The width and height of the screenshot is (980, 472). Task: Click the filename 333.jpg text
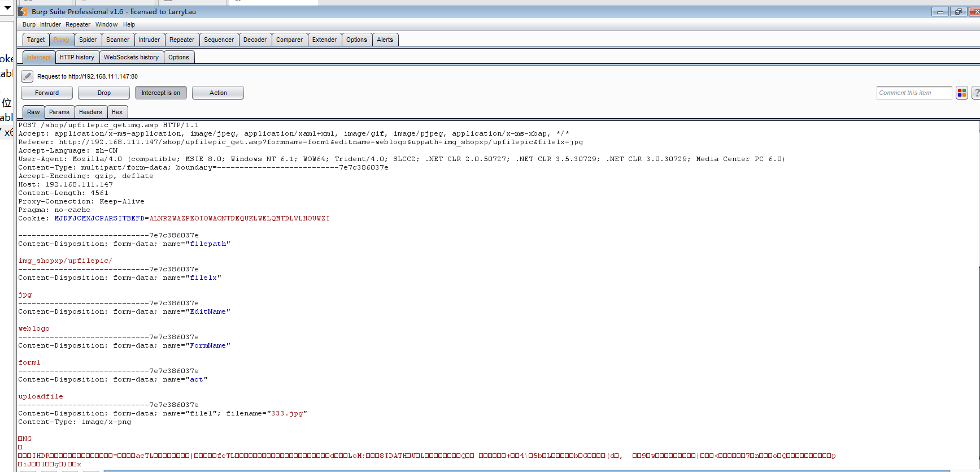[x=287, y=413]
